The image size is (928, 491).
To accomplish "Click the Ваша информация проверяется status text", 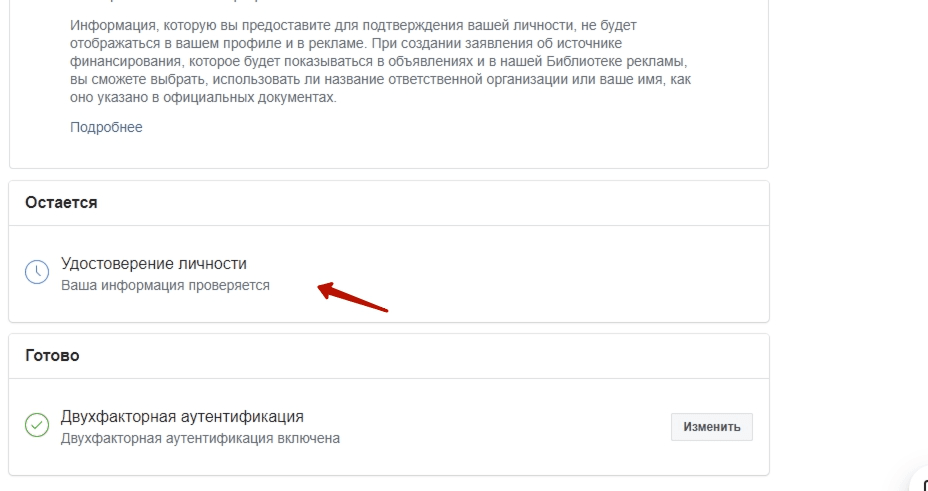I will 165,285.
